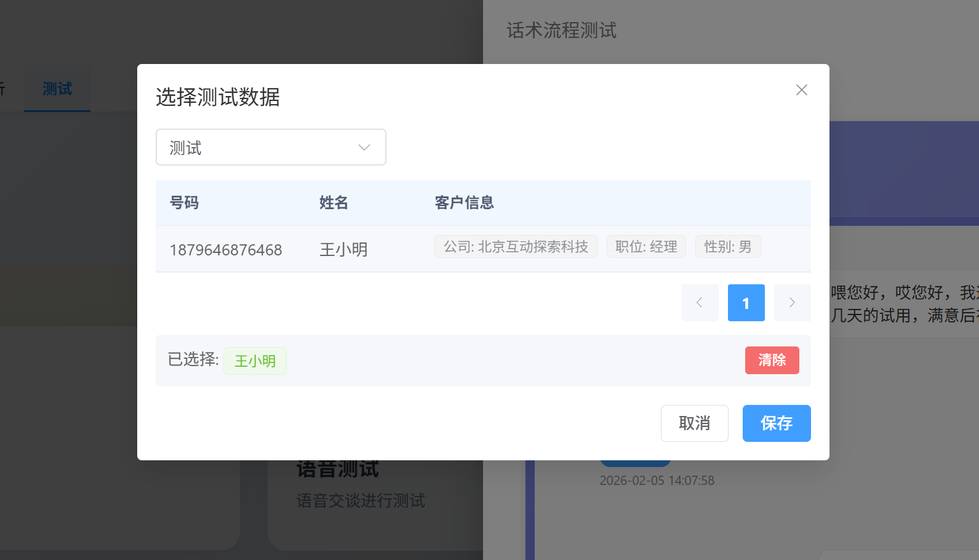Switch to the 测试 tab

coord(57,89)
